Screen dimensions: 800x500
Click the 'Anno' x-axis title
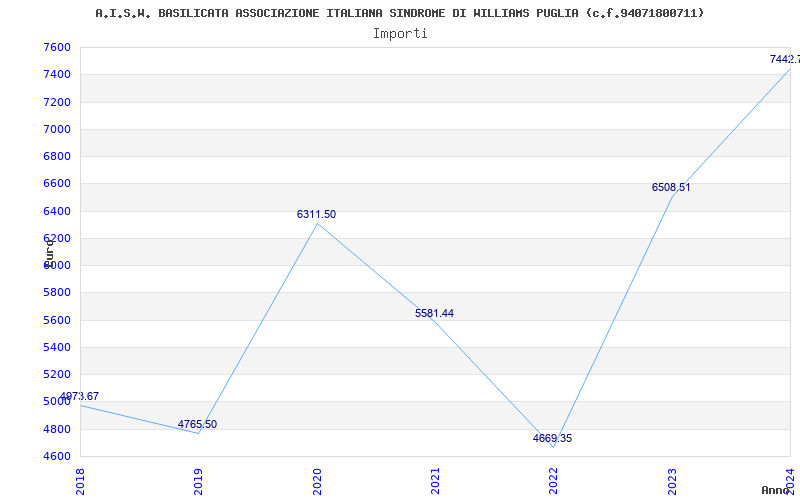(x=775, y=490)
